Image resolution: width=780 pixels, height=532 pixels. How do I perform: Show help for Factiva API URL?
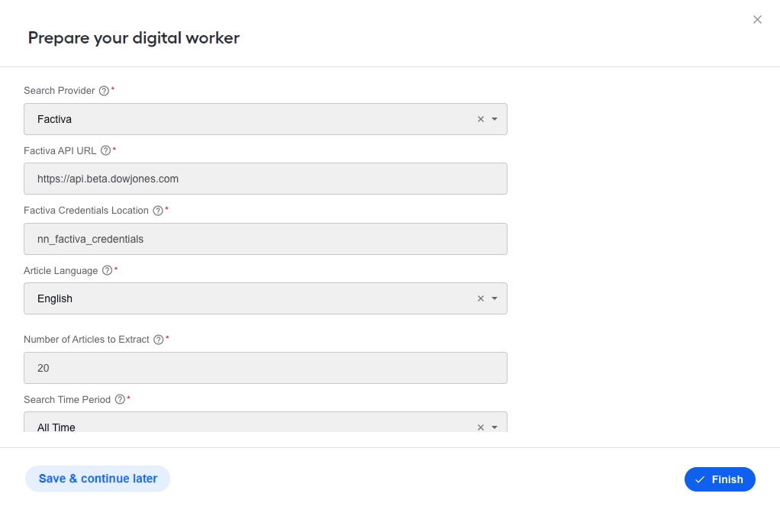[105, 150]
